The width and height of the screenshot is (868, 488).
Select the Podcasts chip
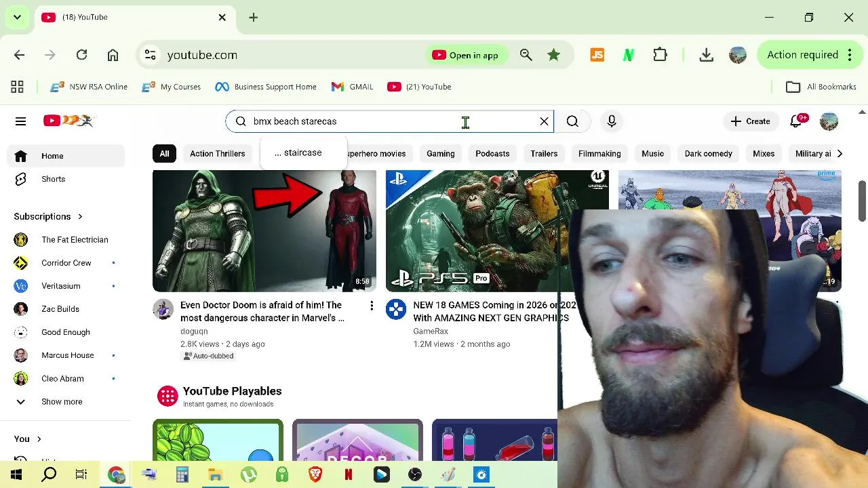pos(492,153)
